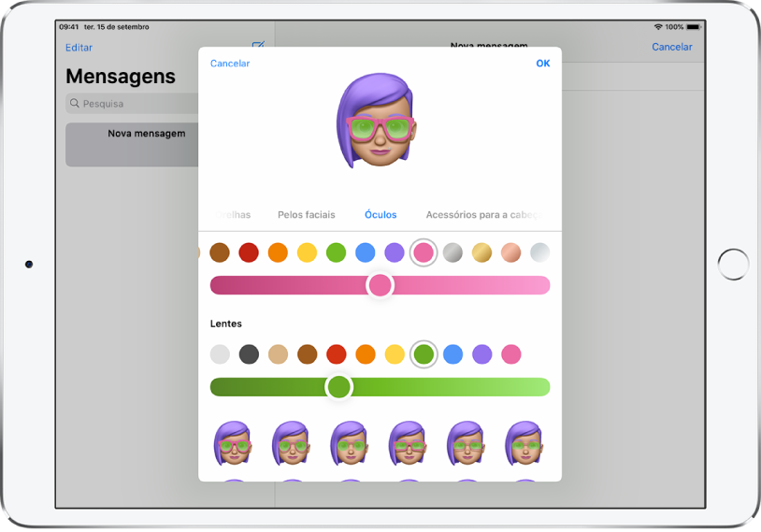Pick orange lens color swatch
This screenshot has height=532, width=761.
366,354
